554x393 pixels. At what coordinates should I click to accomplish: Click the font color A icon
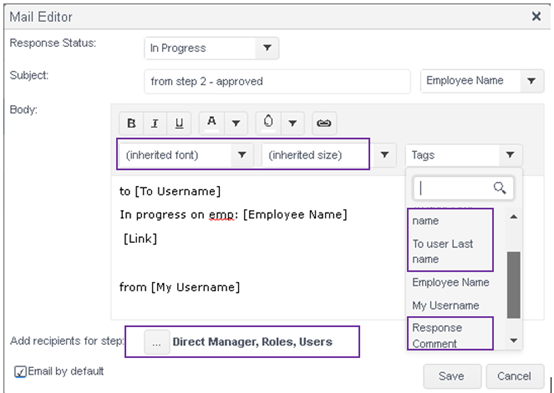[x=212, y=123]
